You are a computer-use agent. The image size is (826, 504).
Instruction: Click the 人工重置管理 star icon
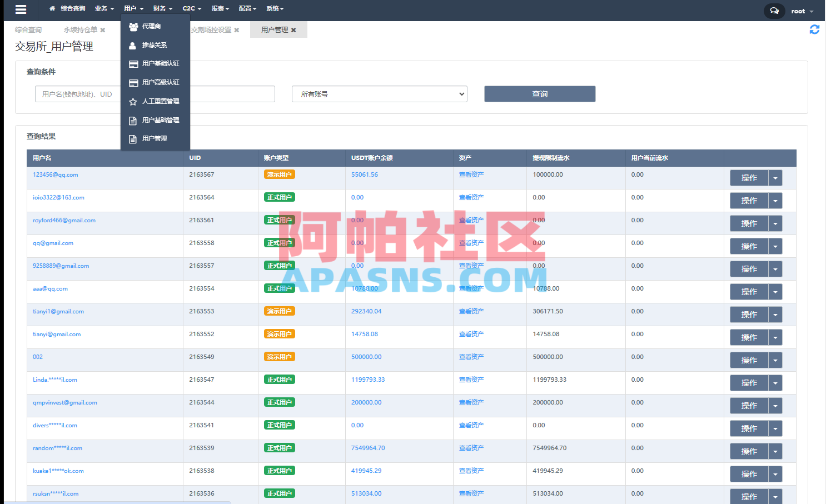tap(133, 101)
